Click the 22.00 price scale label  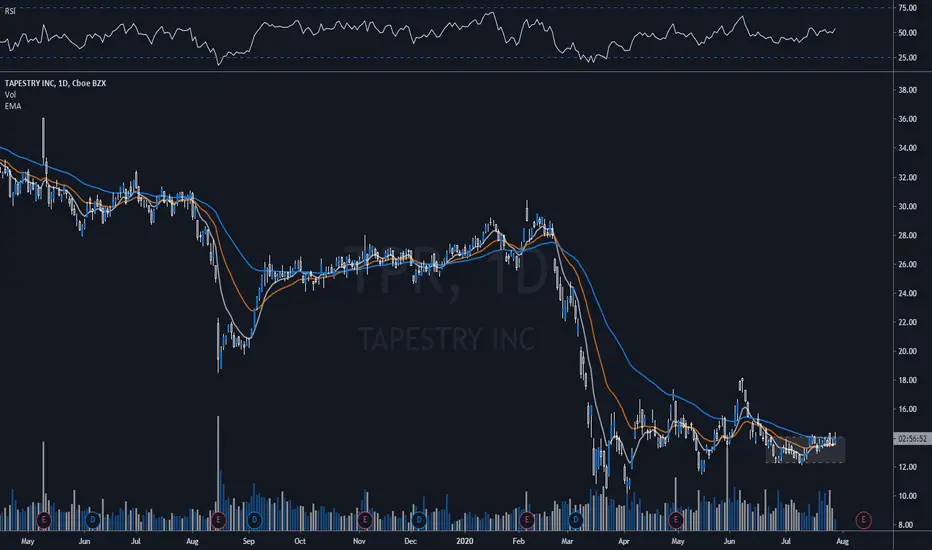pos(907,322)
